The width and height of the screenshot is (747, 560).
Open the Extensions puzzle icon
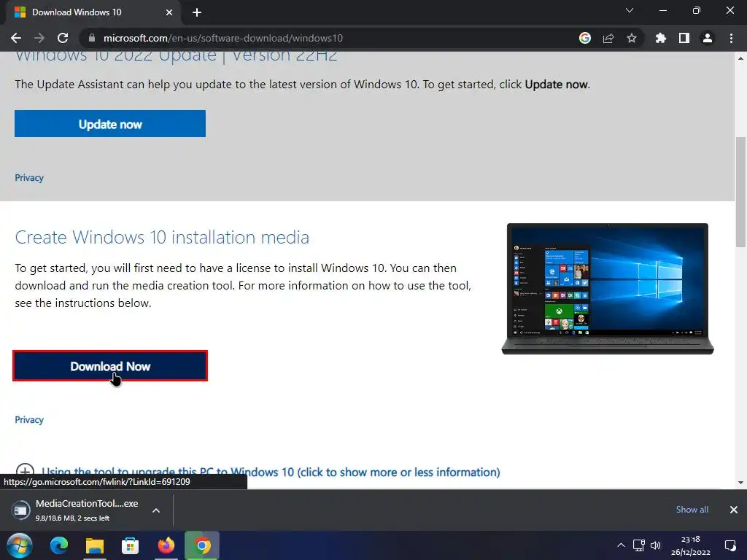coord(661,38)
